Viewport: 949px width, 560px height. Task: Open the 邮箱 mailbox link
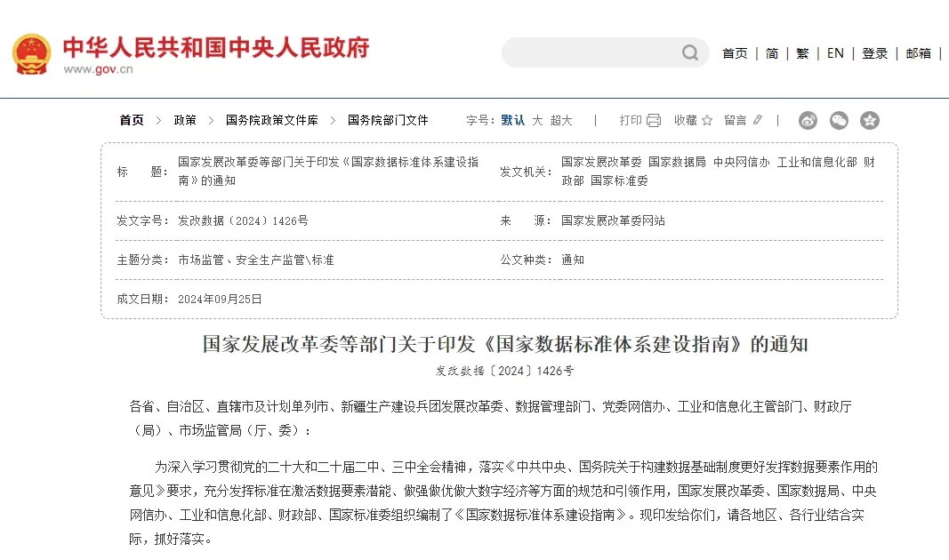point(919,53)
